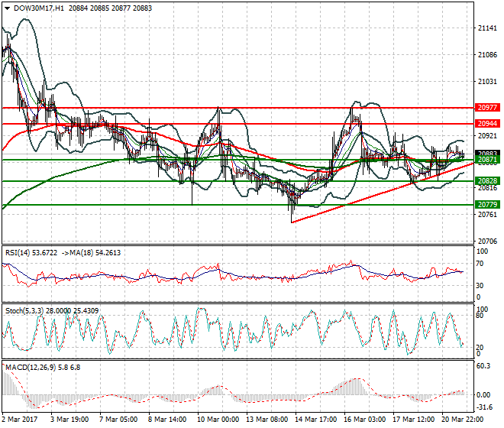Click the 20706 price axis value
504x428 pixels.
coord(487,241)
